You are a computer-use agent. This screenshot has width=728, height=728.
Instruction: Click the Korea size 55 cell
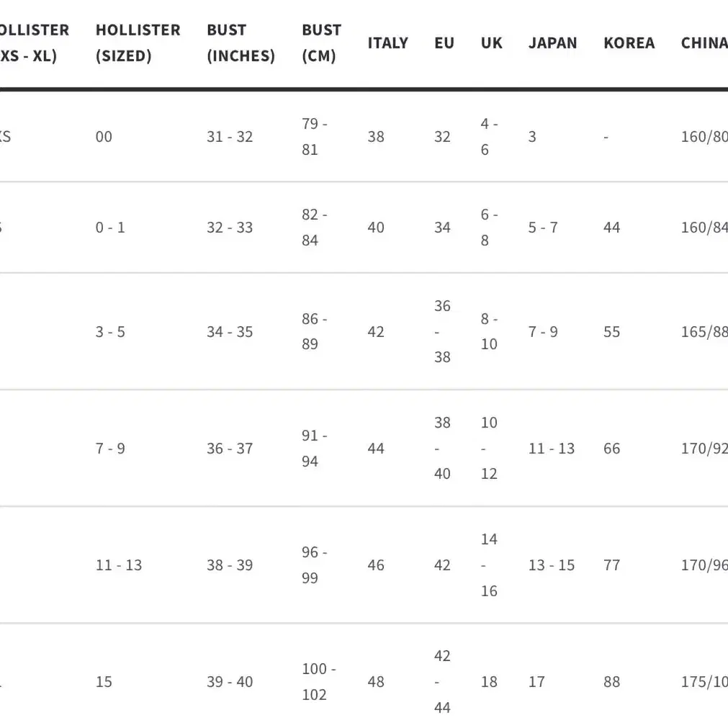(612, 331)
